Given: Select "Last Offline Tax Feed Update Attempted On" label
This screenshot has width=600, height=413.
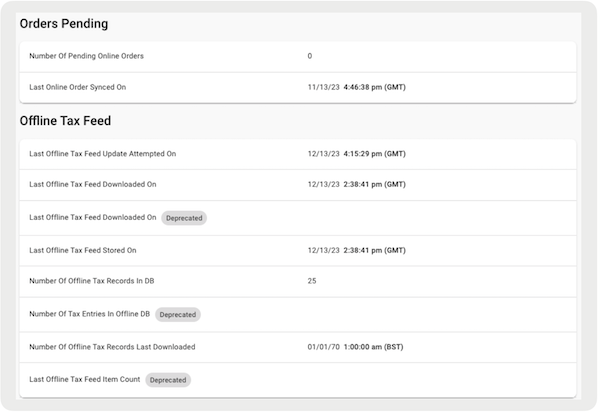Looking at the screenshot, I should tap(103, 154).
